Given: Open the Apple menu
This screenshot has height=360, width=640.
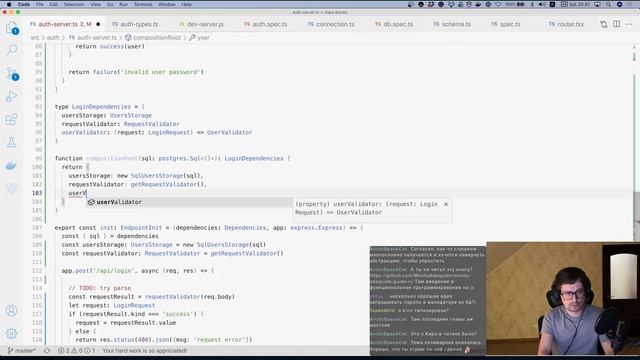Looking at the screenshot, I should (9, 4).
